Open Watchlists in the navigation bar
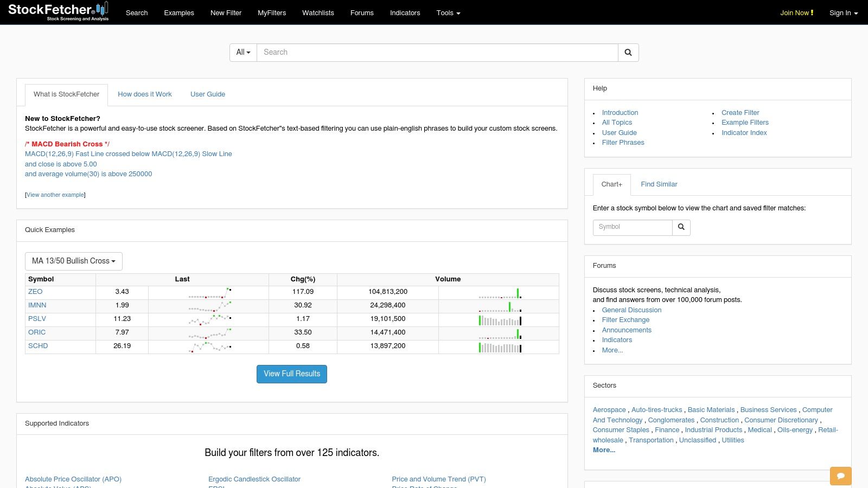This screenshot has height=488, width=868. pos(318,12)
